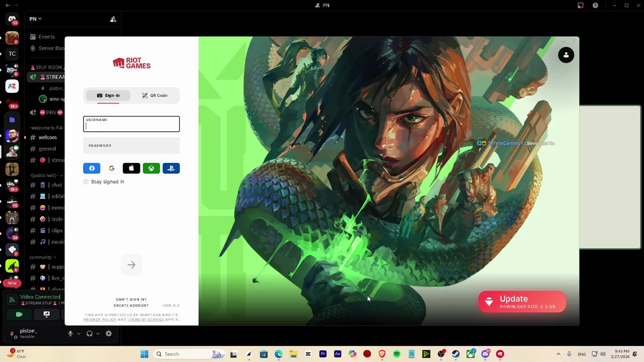
Task: Sign in with Xbox icon
Action: tap(151, 168)
